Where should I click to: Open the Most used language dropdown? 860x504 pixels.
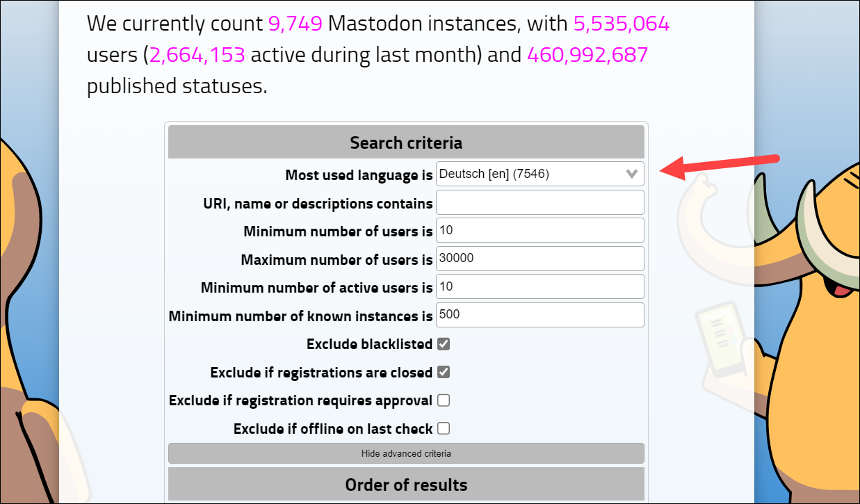[539, 174]
